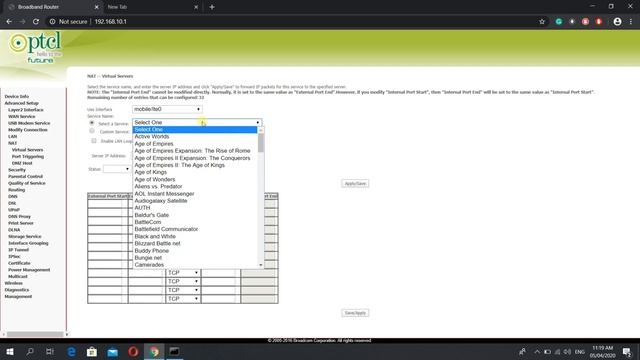
Task: Bookmark this page with the star icon
Action: [x=542, y=22]
